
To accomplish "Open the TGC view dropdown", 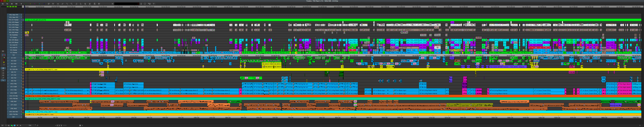I will click(31, 125).
